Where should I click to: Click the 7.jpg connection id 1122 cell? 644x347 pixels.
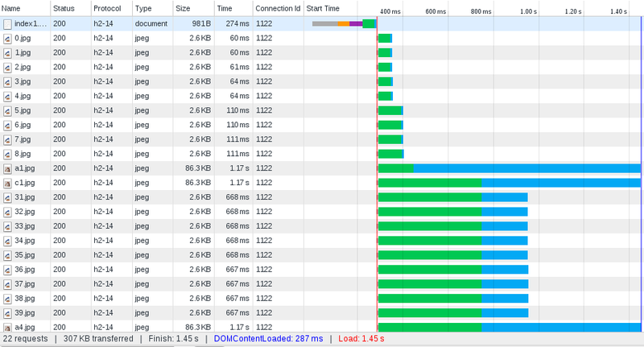[x=264, y=139]
